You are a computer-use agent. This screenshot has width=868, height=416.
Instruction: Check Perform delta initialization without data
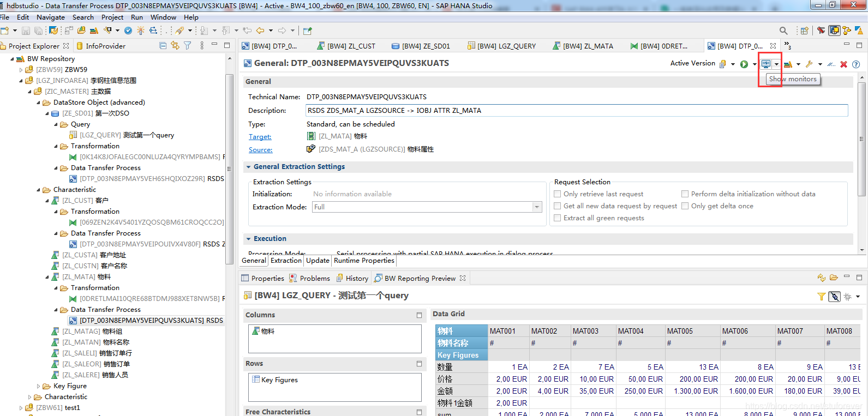(685, 194)
